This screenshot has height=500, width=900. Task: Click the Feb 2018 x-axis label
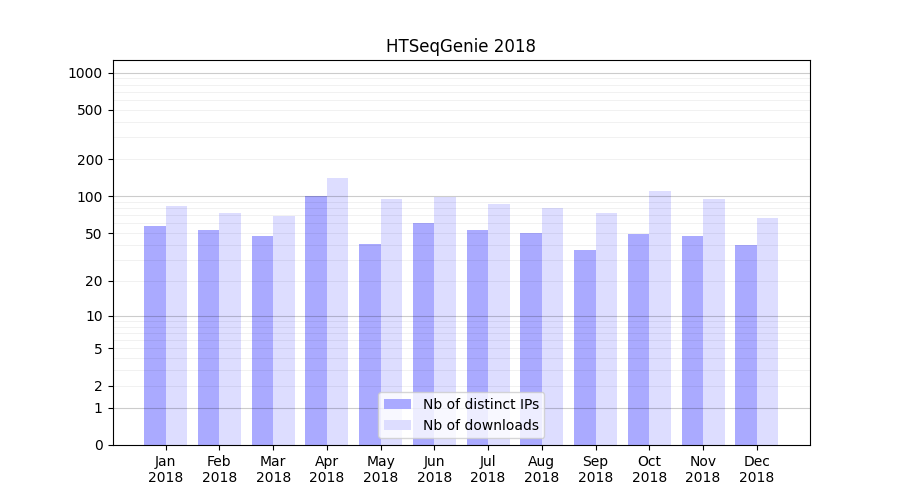point(219,469)
